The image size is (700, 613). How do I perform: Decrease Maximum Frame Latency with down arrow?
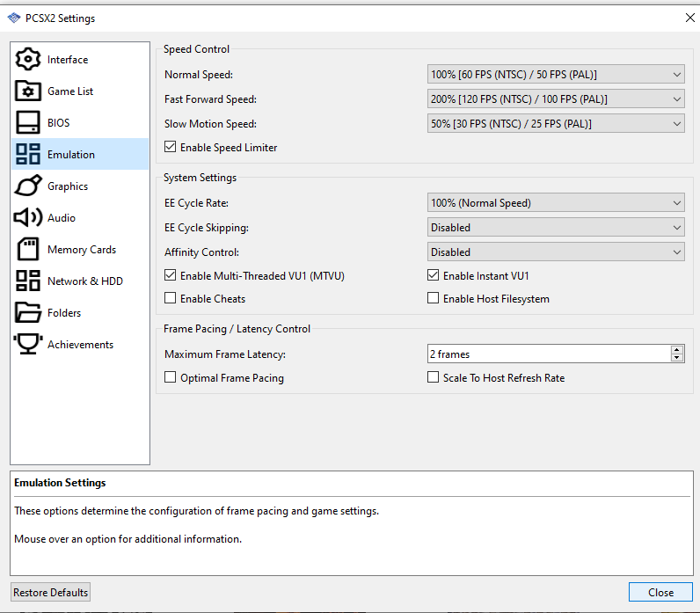[677, 358]
